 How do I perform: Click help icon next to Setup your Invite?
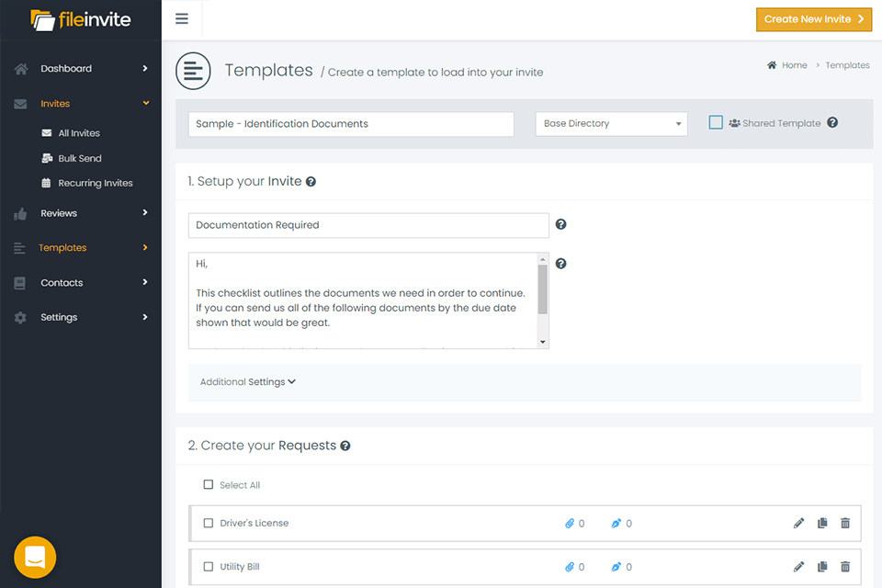[311, 182]
